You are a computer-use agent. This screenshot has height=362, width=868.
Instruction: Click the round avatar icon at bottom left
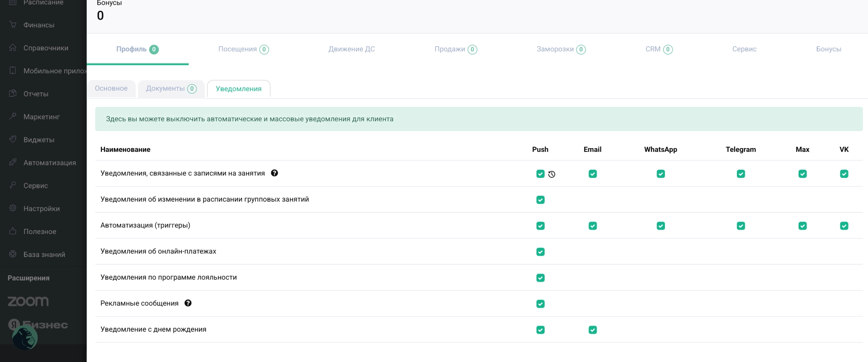coord(25,338)
